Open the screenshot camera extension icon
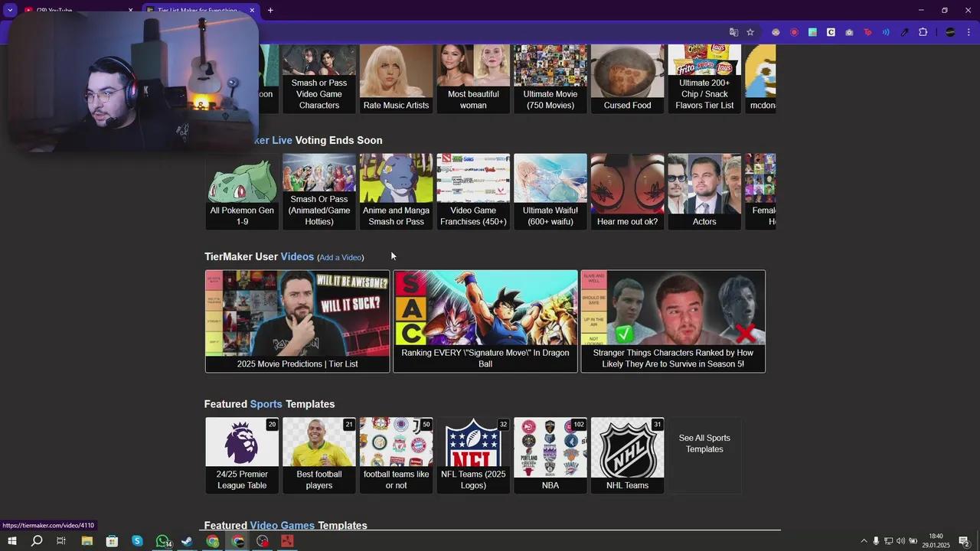Screen dimensions: 980x551 coord(850,32)
